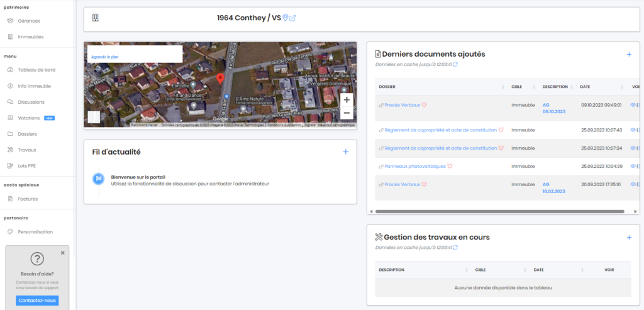Expand Derniers documents ajoutés with plus icon

tap(628, 55)
